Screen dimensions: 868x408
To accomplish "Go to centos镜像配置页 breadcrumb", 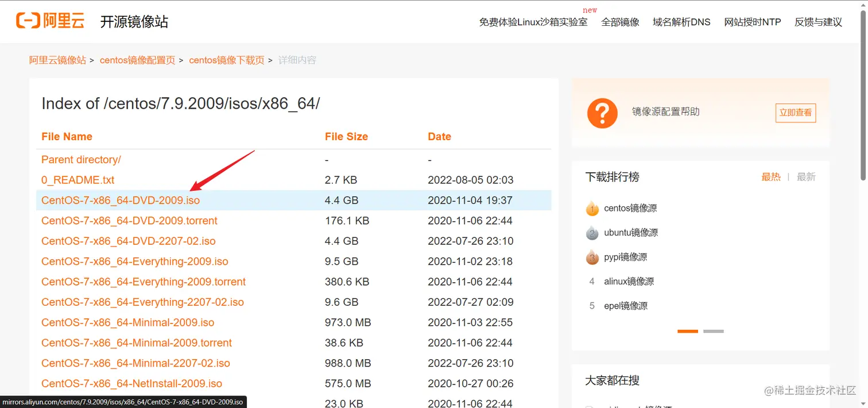I will tap(137, 60).
